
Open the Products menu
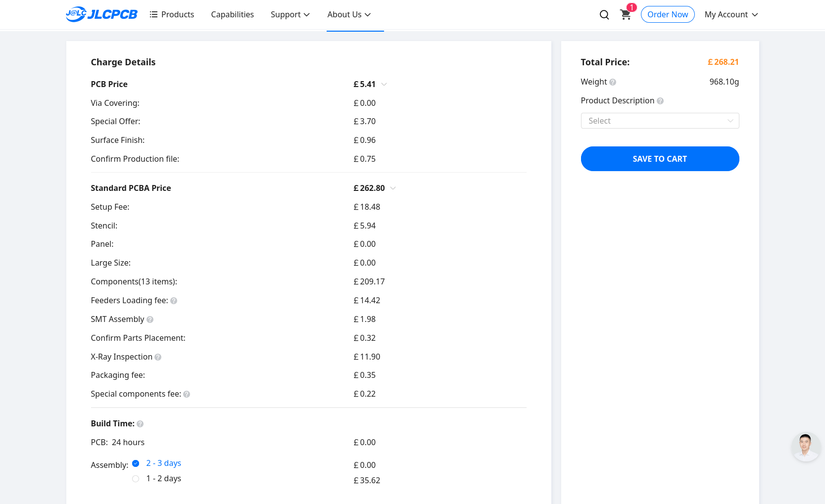172,15
